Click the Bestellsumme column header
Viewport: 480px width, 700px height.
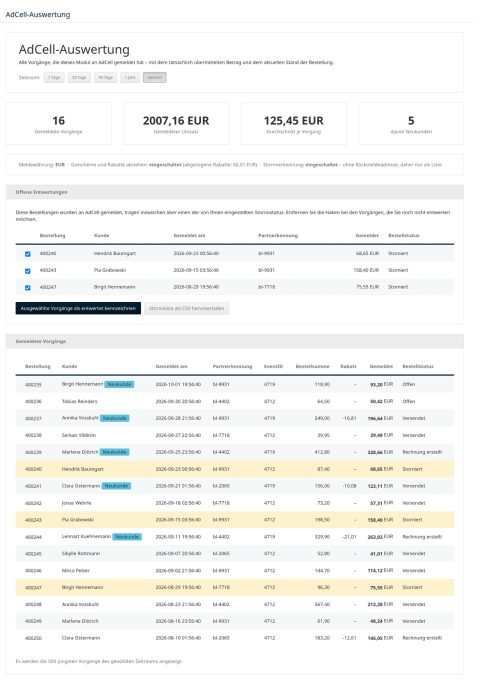coord(313,367)
